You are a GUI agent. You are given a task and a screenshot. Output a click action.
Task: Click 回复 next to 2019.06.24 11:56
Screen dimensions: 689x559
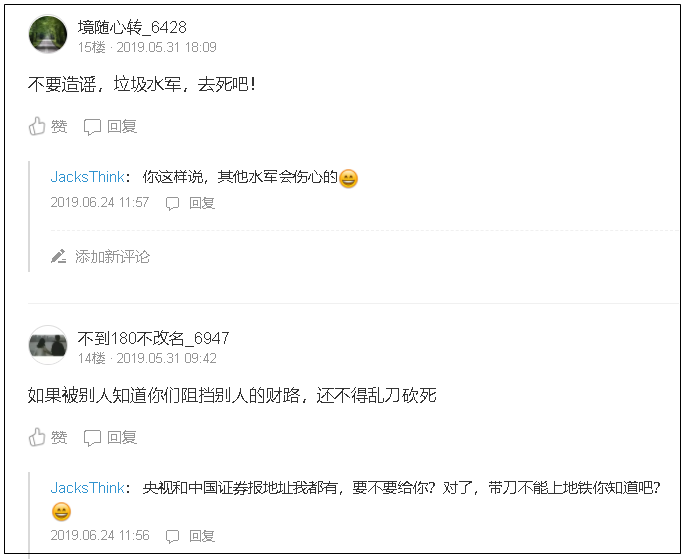(x=202, y=536)
